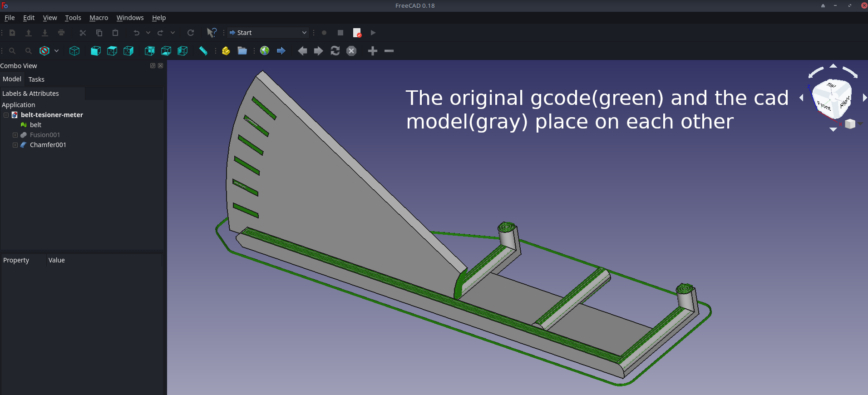Viewport: 868px width, 395px height.
Task: Select the Top view icon
Action: click(x=112, y=51)
